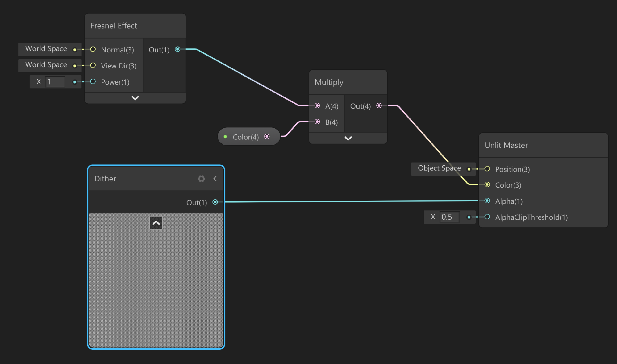Image resolution: width=617 pixels, height=364 pixels.
Task: Select the Unlit Master node title
Action: coord(506,145)
